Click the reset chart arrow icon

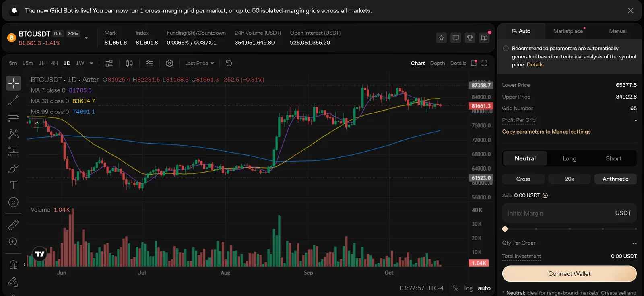229,63
